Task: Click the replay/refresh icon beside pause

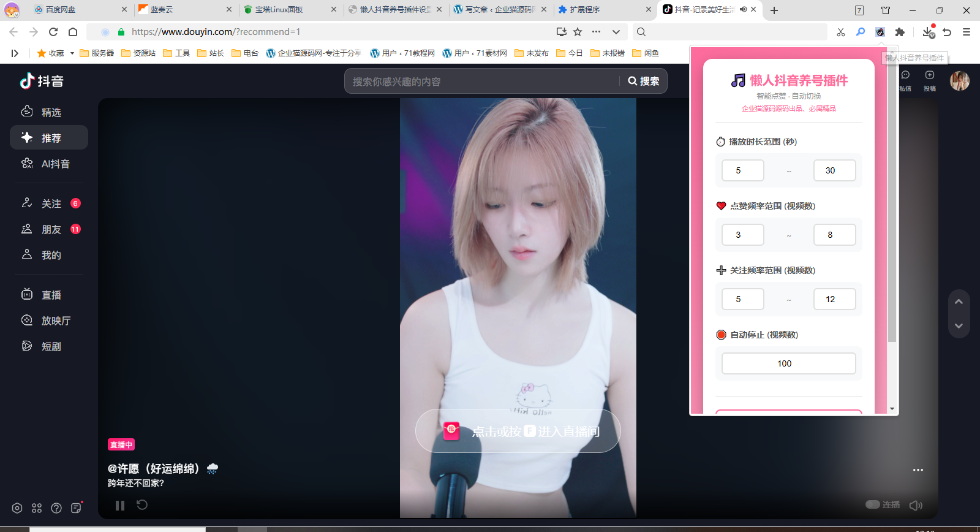Action: point(142,505)
